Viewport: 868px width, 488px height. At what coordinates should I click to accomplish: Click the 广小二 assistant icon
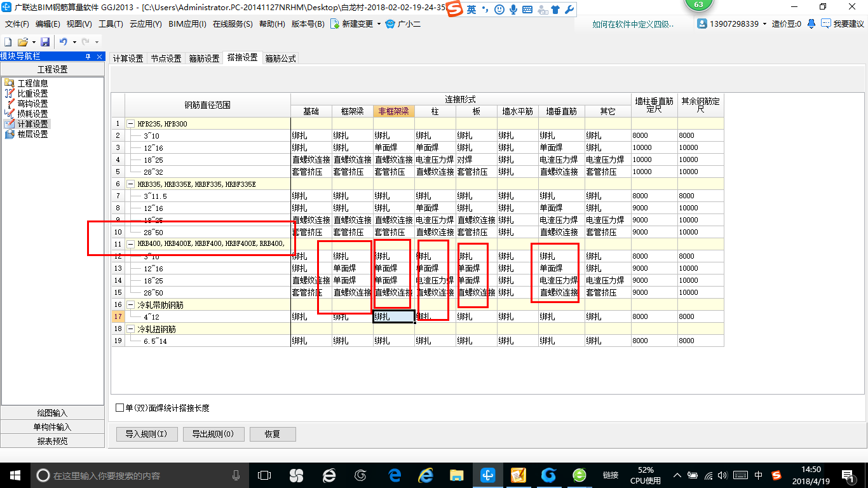click(x=391, y=24)
